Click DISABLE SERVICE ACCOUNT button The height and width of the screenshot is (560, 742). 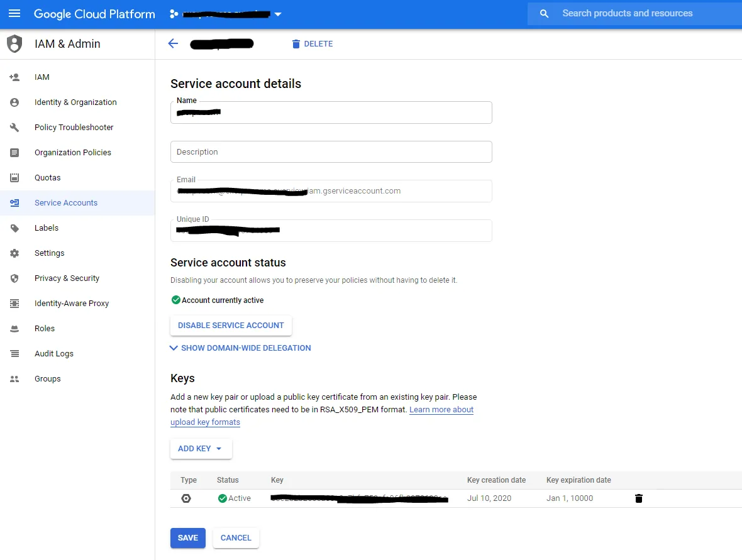[x=231, y=326]
